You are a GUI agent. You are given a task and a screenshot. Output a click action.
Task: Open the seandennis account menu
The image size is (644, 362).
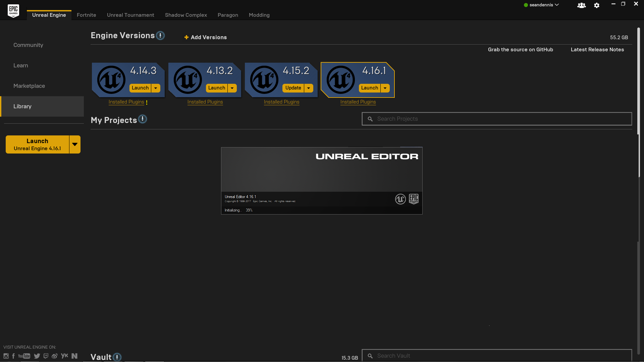(541, 5)
